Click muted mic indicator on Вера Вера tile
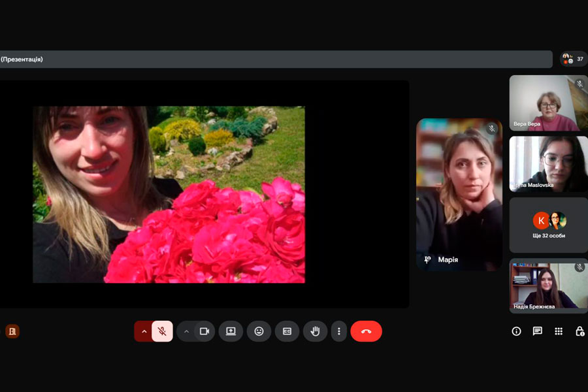The width and height of the screenshot is (588, 392). coord(580,84)
